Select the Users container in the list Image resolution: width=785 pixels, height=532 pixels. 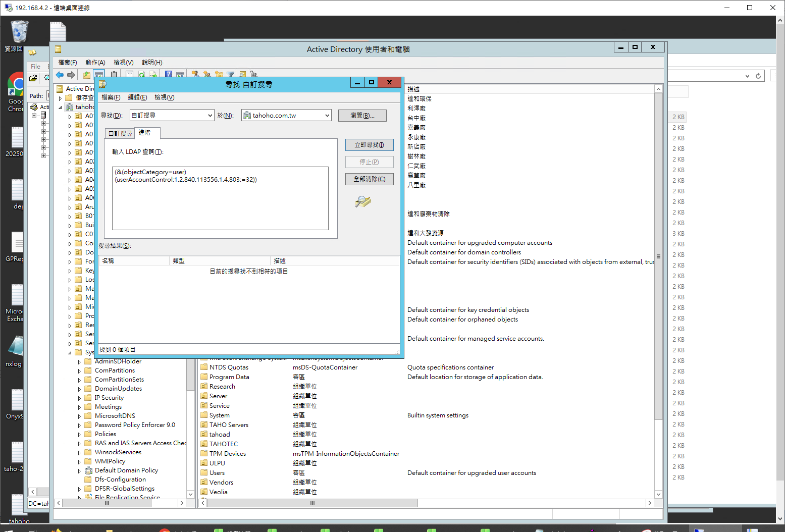217,473
